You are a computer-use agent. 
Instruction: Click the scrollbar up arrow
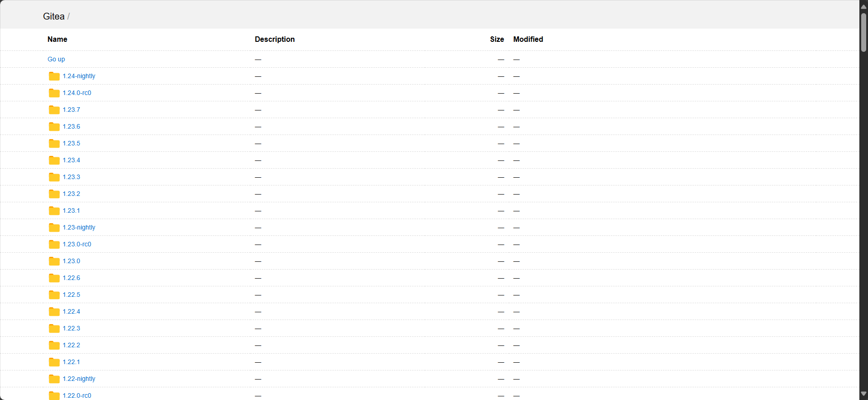863,6
